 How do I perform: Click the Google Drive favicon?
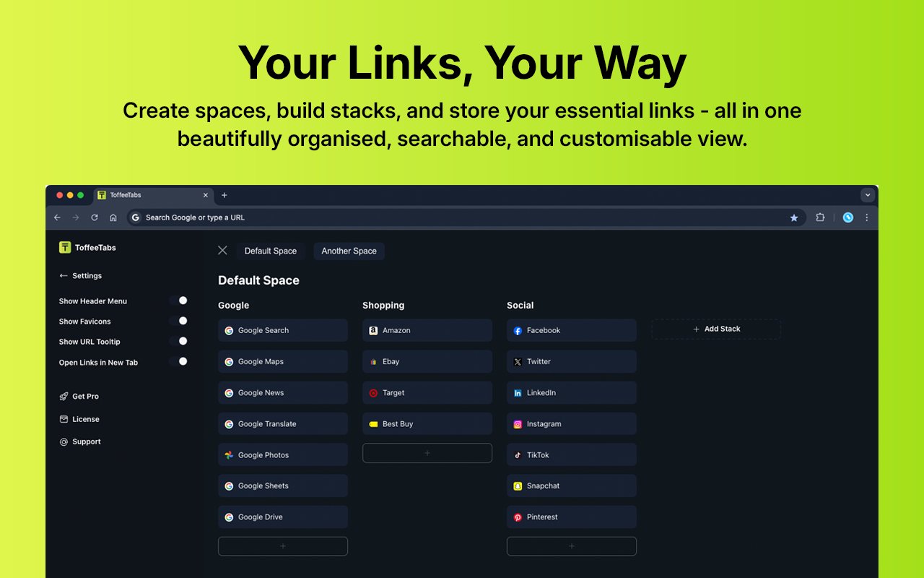[229, 517]
